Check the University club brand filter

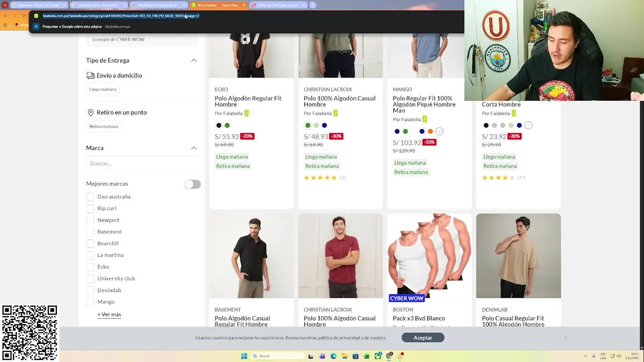click(x=90, y=279)
